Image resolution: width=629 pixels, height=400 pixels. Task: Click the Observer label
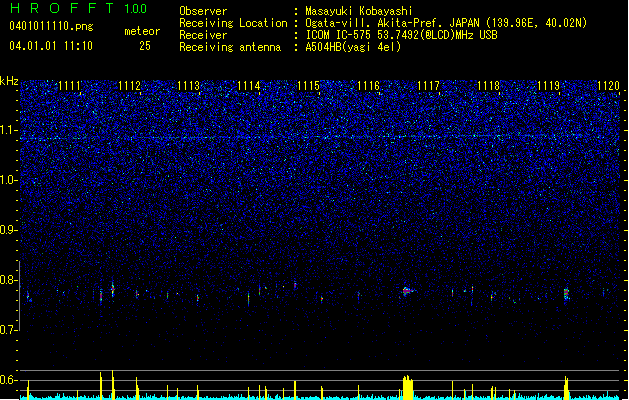click(x=203, y=11)
